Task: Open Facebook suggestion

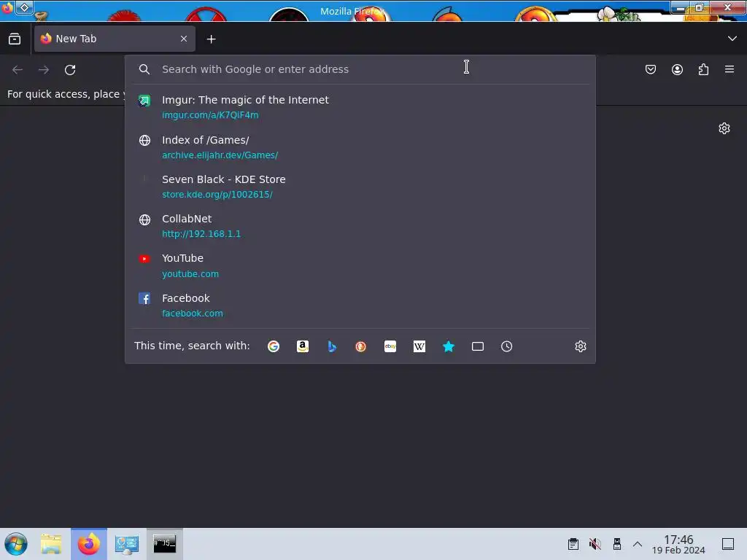Action: 360,306
